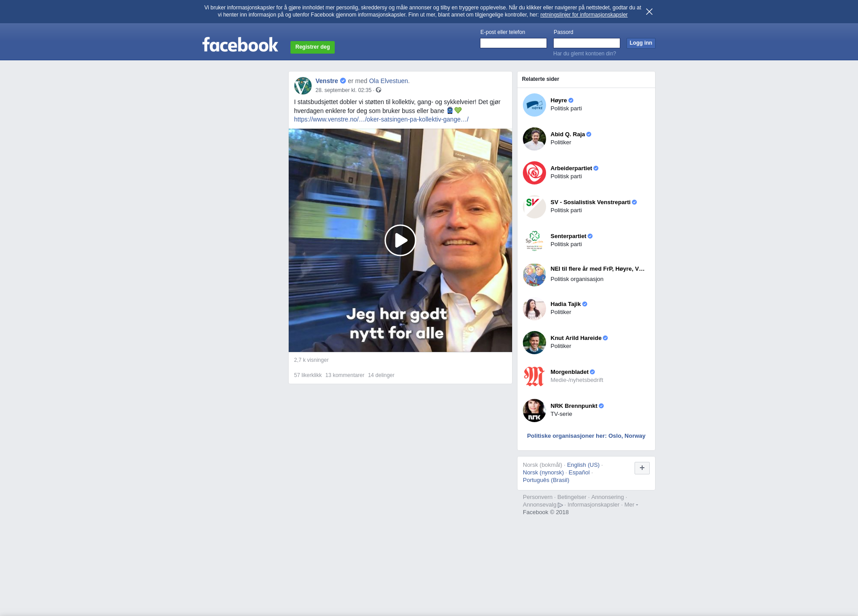Click Høyre's verified badge
Screen dimensions: 858x616
[571, 101]
